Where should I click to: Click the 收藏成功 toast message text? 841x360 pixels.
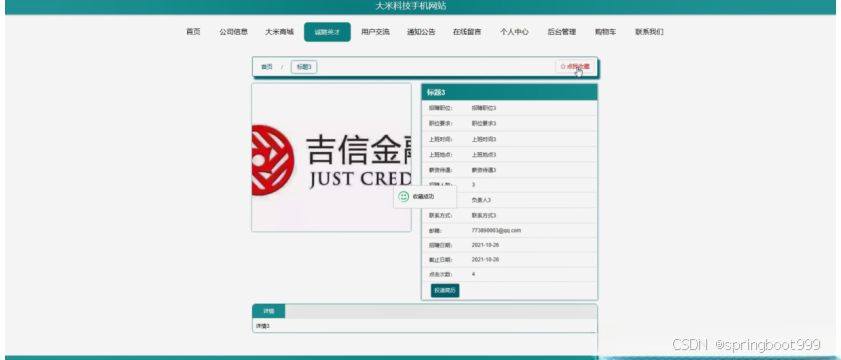pos(423,197)
